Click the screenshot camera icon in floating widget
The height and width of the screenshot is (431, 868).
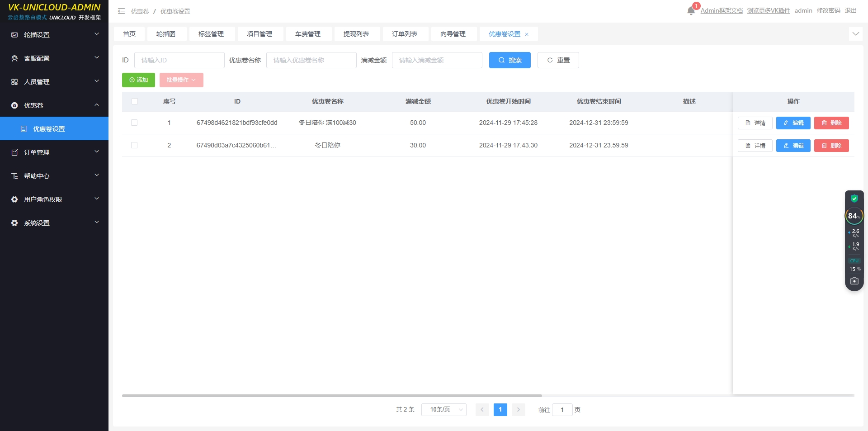click(854, 281)
